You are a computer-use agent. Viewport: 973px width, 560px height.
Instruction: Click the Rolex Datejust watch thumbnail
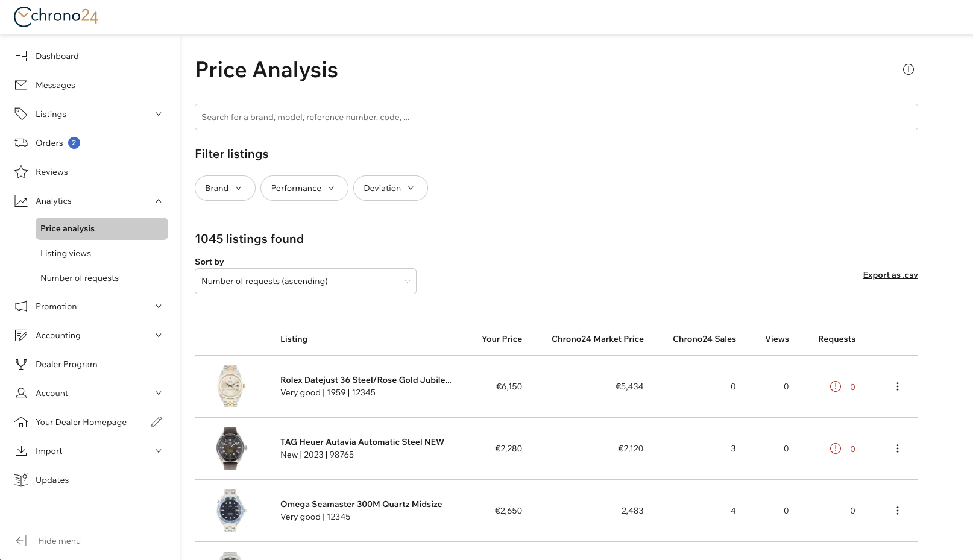(x=231, y=386)
